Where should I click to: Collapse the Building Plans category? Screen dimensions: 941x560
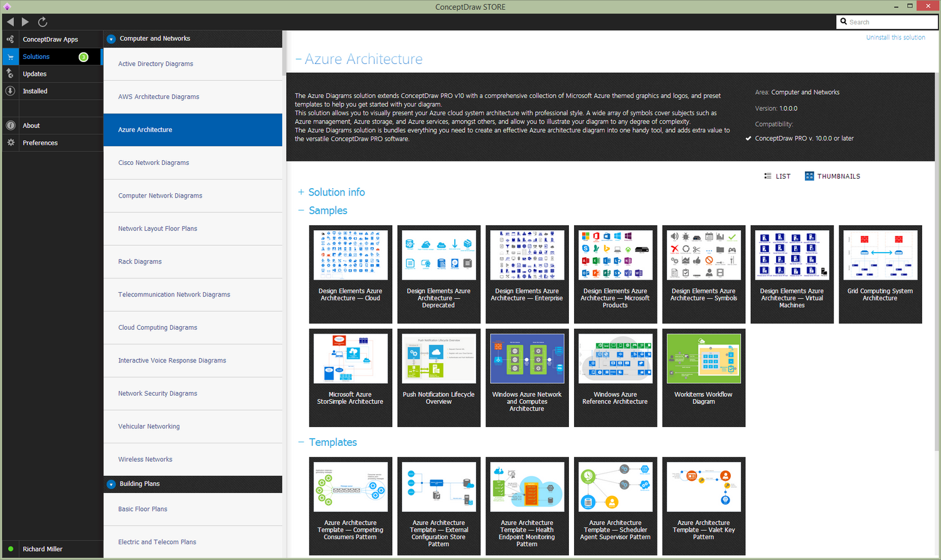click(111, 484)
